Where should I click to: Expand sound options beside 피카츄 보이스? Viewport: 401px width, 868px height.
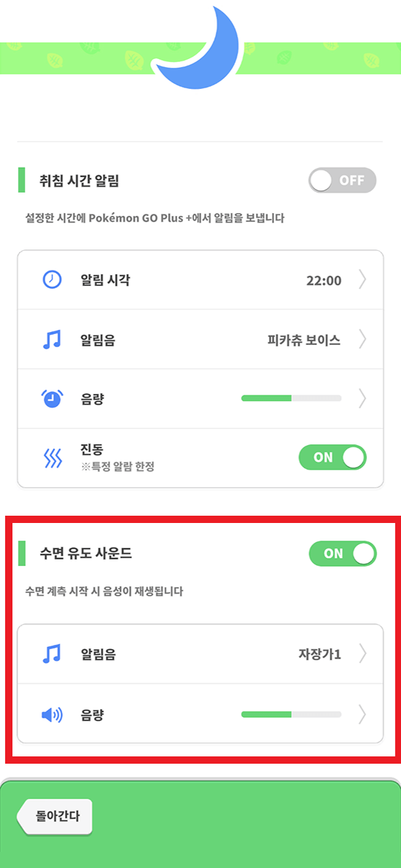(x=362, y=338)
